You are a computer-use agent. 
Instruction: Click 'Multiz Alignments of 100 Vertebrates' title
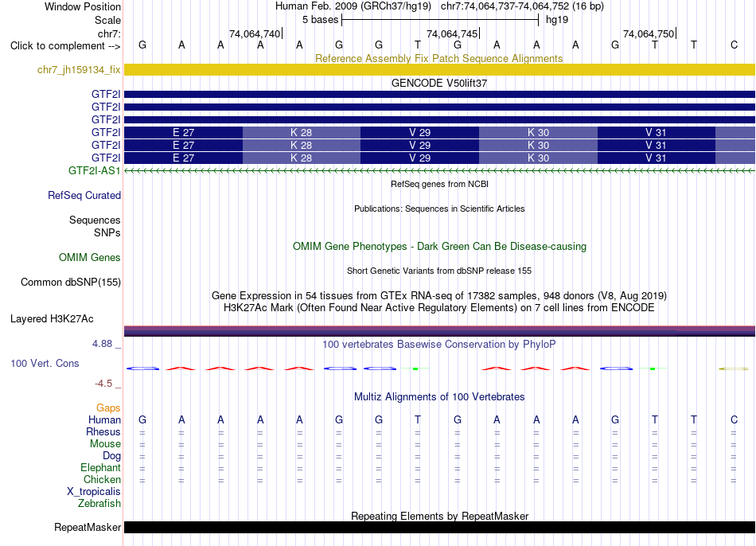[439, 397]
